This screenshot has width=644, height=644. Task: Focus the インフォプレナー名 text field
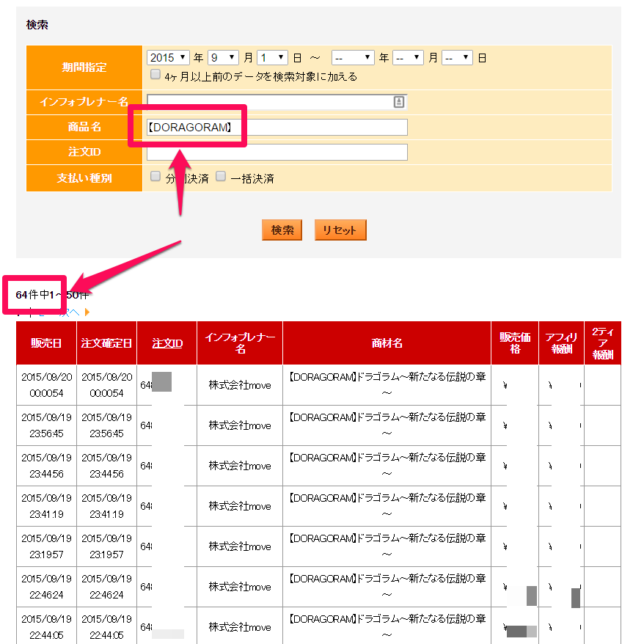pyautogui.click(x=268, y=102)
